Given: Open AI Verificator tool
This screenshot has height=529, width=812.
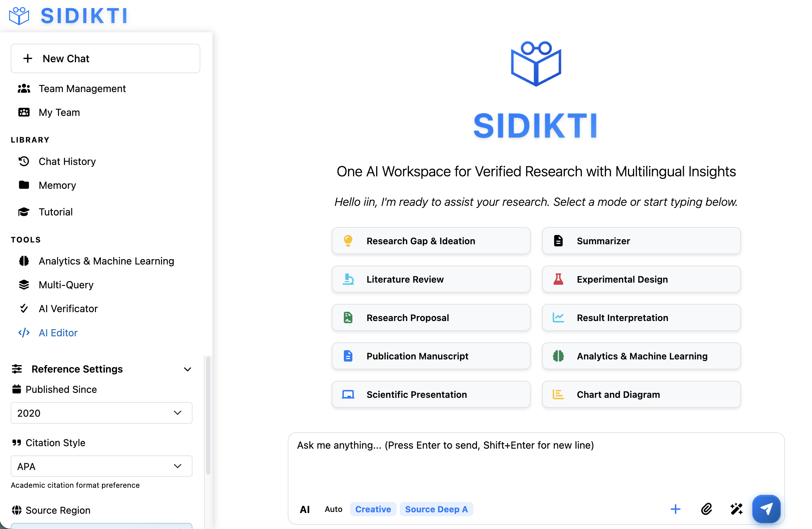Looking at the screenshot, I should pyautogui.click(x=68, y=309).
